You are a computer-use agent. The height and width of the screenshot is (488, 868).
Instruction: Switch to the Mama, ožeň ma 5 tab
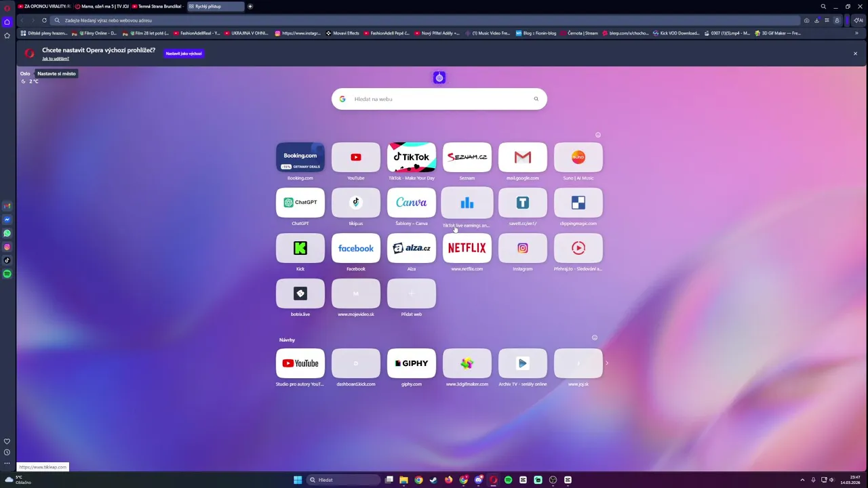(102, 6)
